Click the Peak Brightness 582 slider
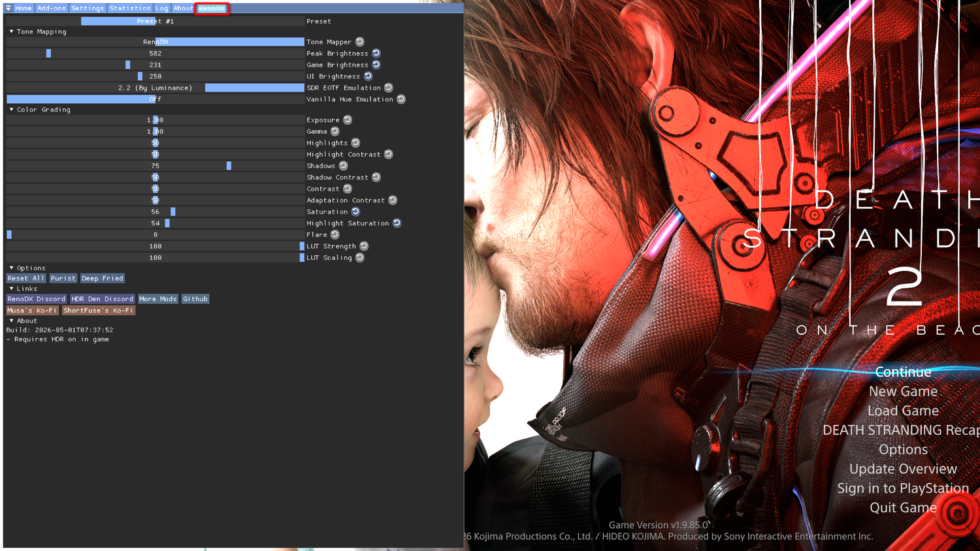The image size is (980, 551). [155, 54]
